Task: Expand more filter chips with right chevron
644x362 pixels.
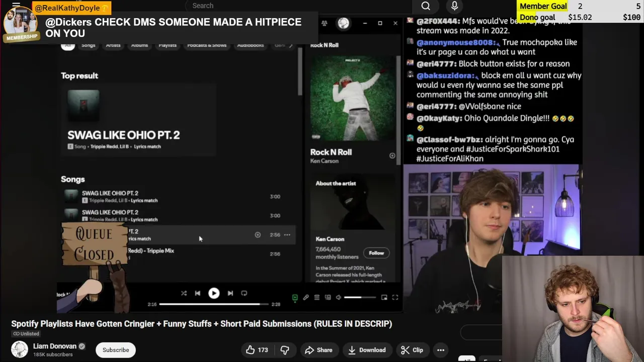Action: (290, 45)
